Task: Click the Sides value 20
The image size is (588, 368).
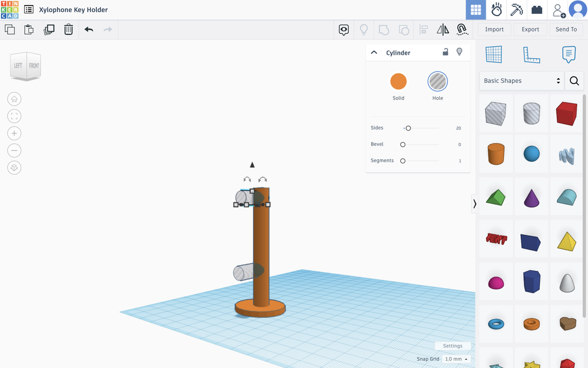Action: [458, 128]
